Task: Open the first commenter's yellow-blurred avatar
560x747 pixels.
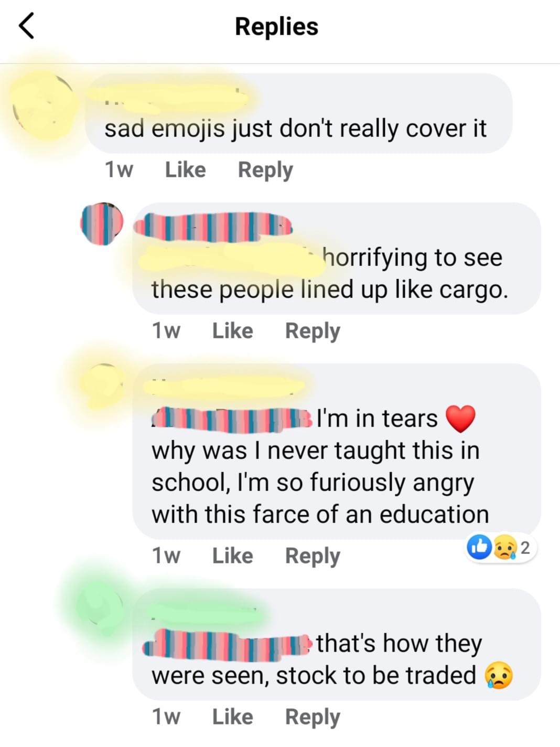Action: click(44, 106)
